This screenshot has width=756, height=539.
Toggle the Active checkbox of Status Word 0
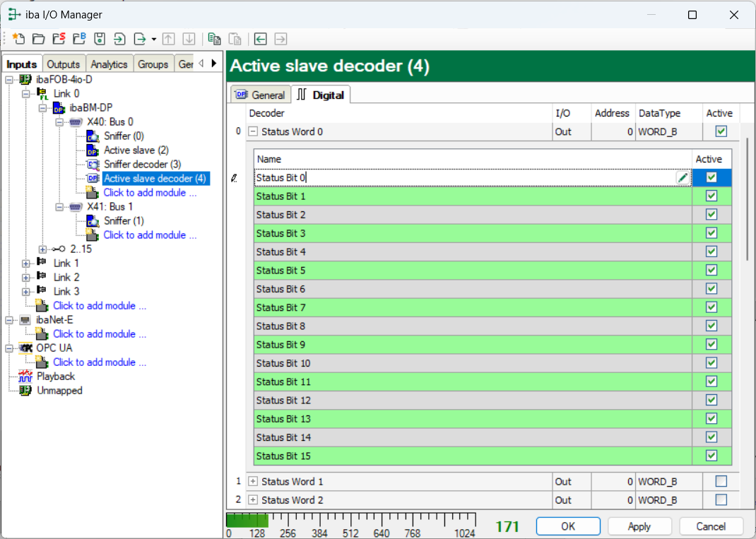tap(721, 131)
